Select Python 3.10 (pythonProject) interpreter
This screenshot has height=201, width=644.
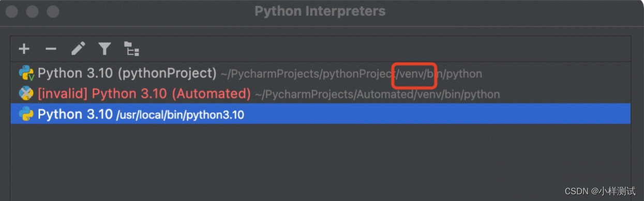(x=127, y=73)
